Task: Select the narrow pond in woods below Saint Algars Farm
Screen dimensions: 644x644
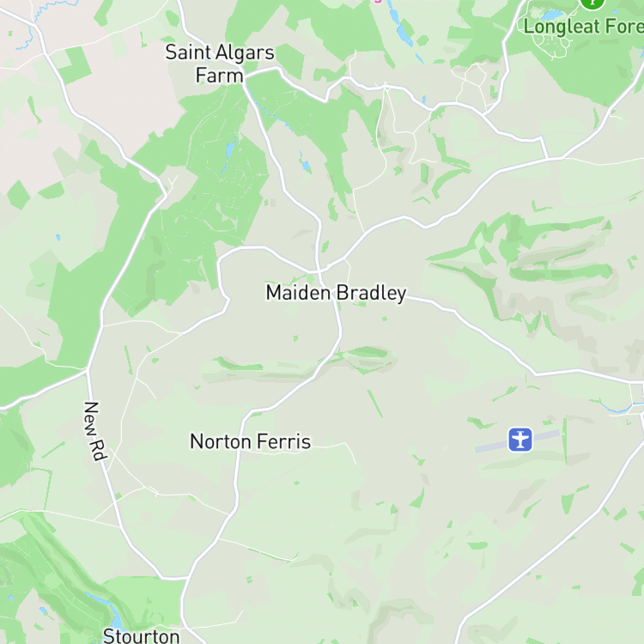Action: tap(229, 153)
